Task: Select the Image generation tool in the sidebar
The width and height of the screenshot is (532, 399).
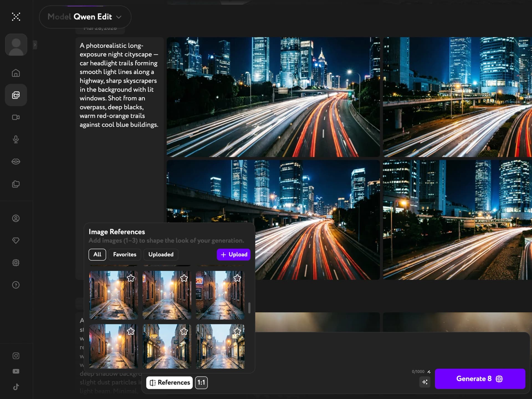Action: 16,95
